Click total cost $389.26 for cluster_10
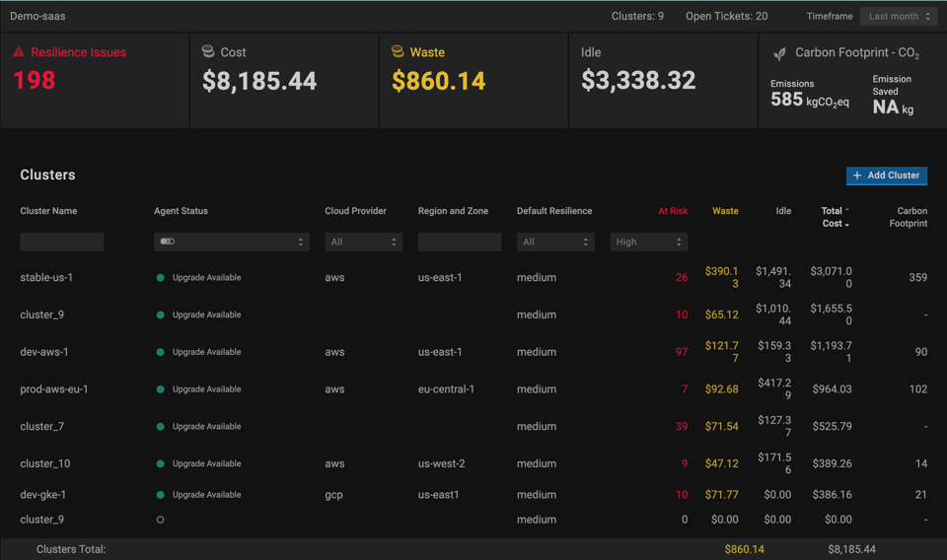Image resolution: width=947 pixels, height=560 pixels. 833,464
